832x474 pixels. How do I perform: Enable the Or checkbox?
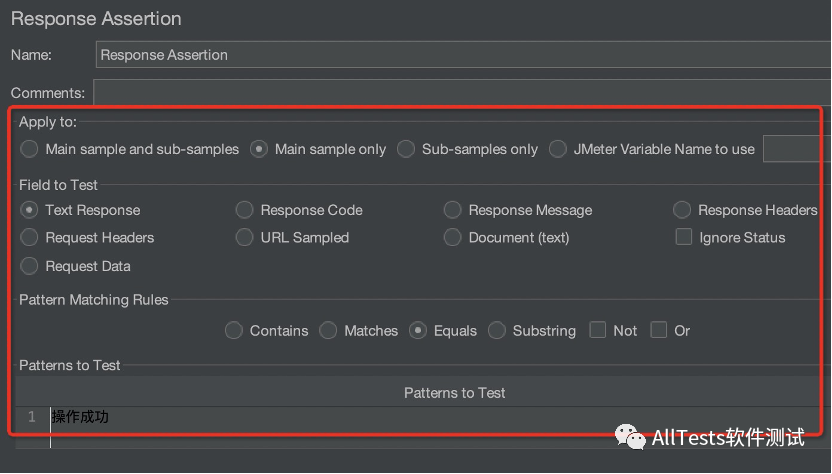(659, 330)
